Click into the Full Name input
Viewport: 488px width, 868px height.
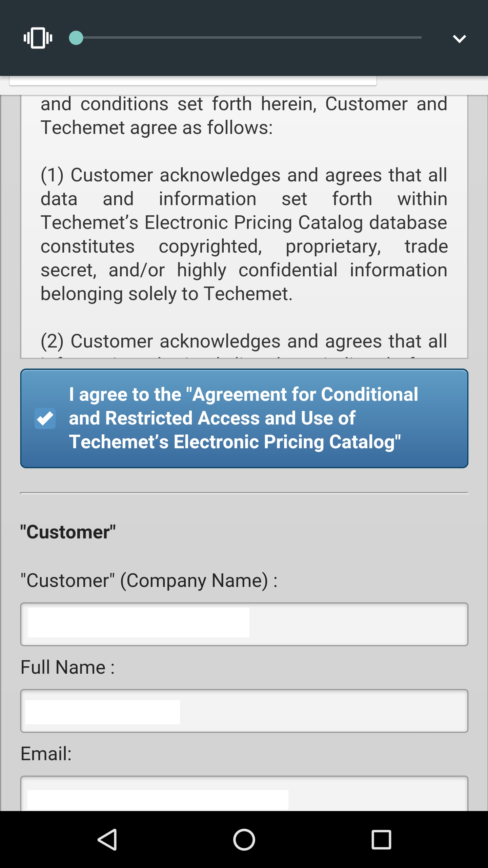[x=244, y=711]
